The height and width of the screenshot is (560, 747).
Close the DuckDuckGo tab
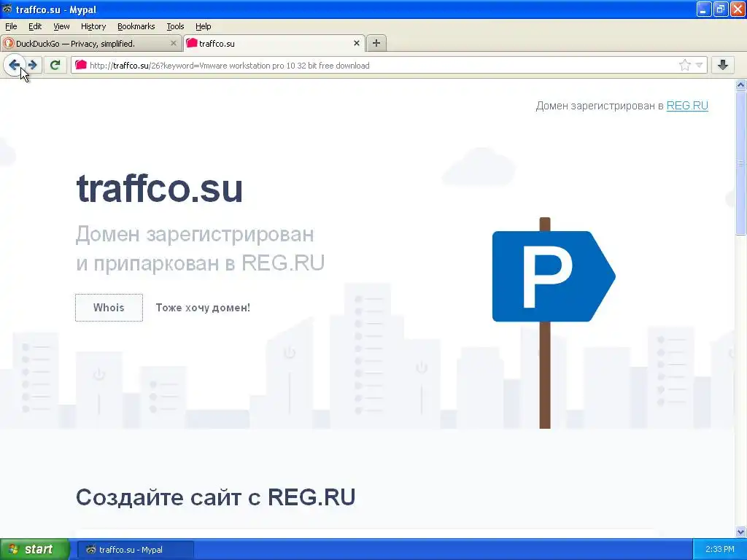[174, 43]
